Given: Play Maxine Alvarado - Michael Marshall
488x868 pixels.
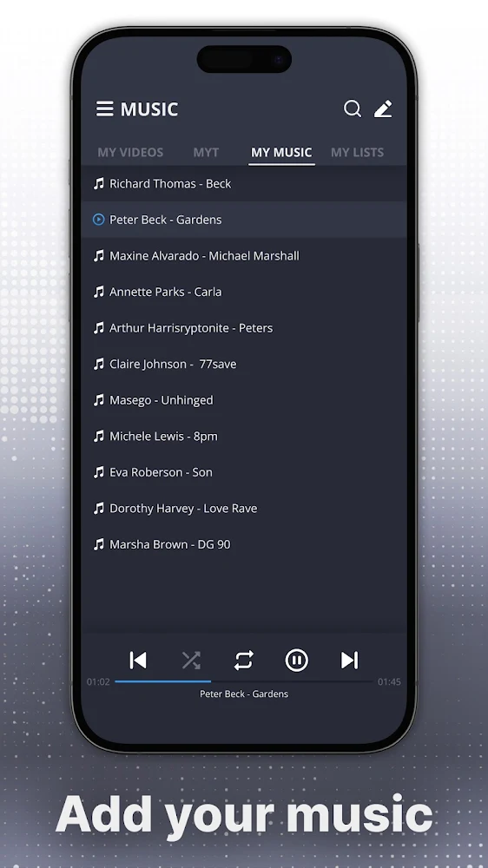Looking at the screenshot, I should (244, 256).
